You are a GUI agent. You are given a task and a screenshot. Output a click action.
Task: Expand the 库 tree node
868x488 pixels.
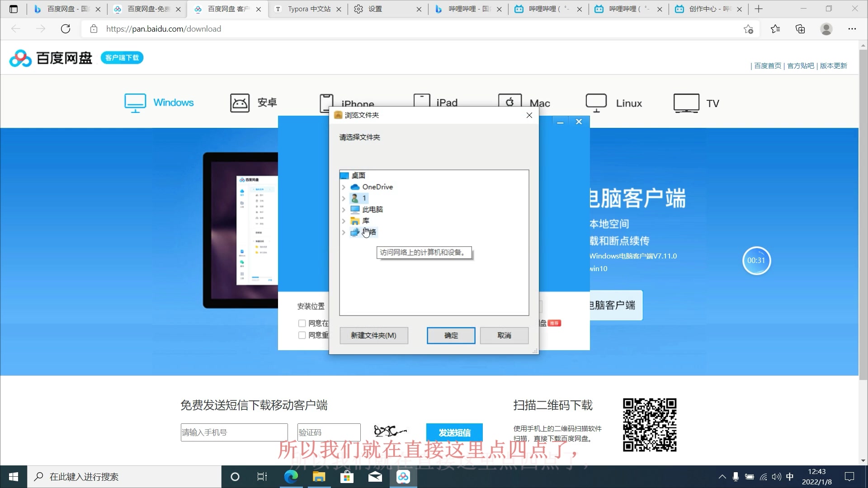(344, 221)
